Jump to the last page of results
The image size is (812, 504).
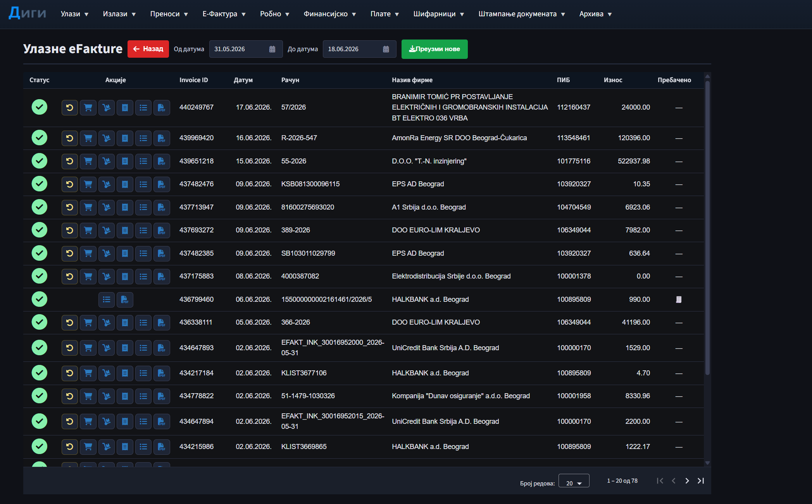tap(701, 481)
